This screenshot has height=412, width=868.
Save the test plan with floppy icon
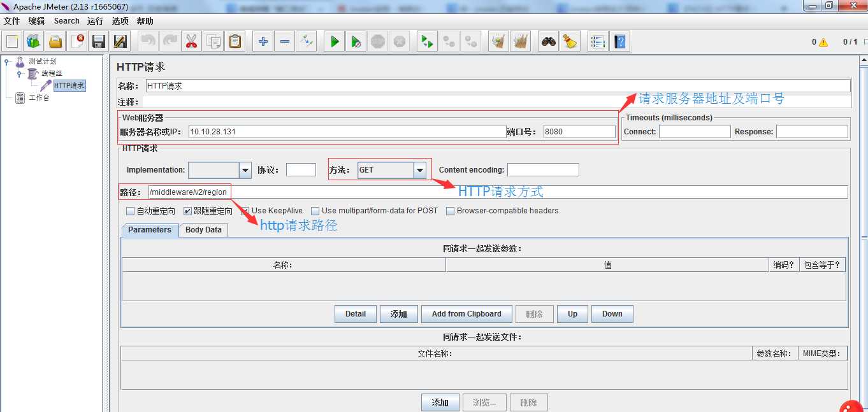click(99, 41)
